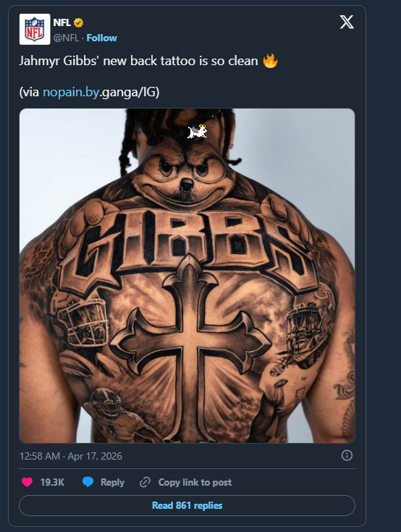401x532 pixels.
Task: Open the NFL display name
Action: (62, 22)
